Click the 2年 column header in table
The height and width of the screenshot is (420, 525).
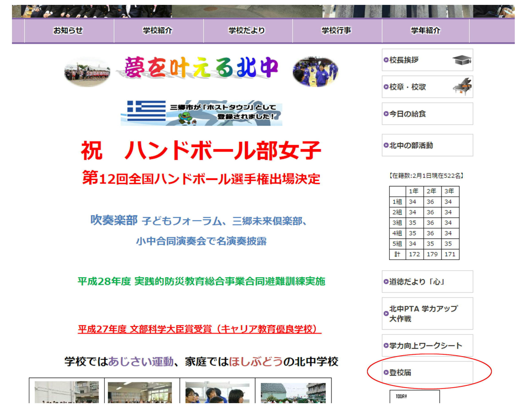432,191
